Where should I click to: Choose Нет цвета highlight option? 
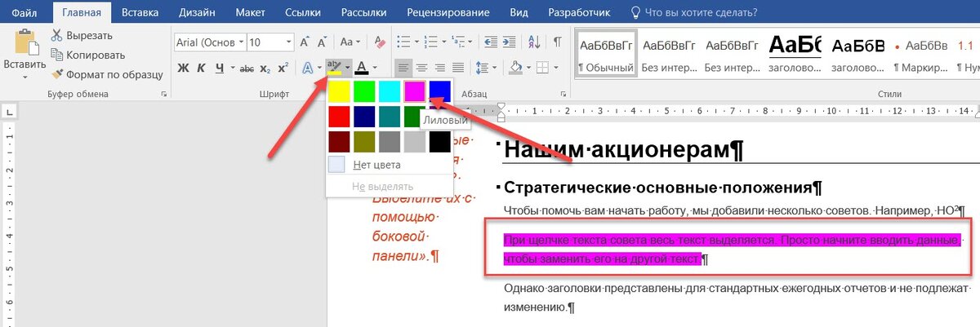(x=376, y=165)
